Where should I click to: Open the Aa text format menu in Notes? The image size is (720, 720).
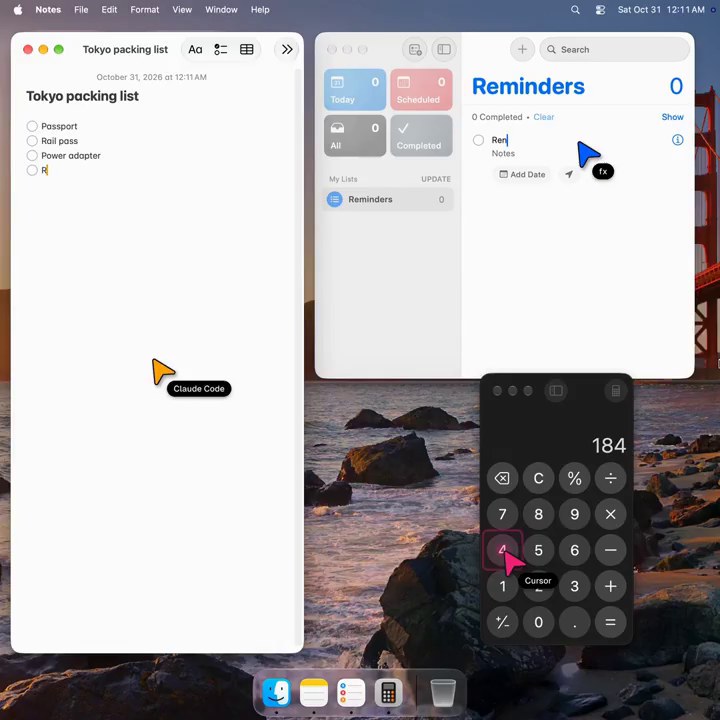coord(195,50)
